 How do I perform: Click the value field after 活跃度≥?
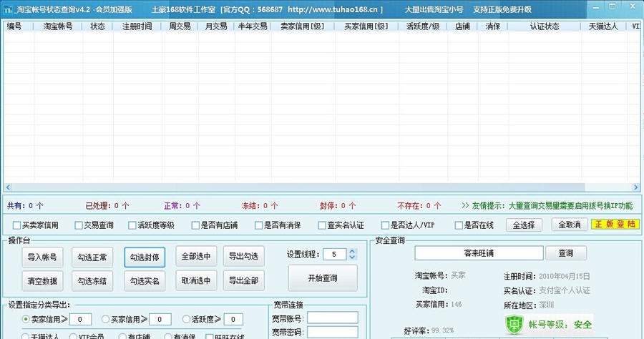[233, 319]
